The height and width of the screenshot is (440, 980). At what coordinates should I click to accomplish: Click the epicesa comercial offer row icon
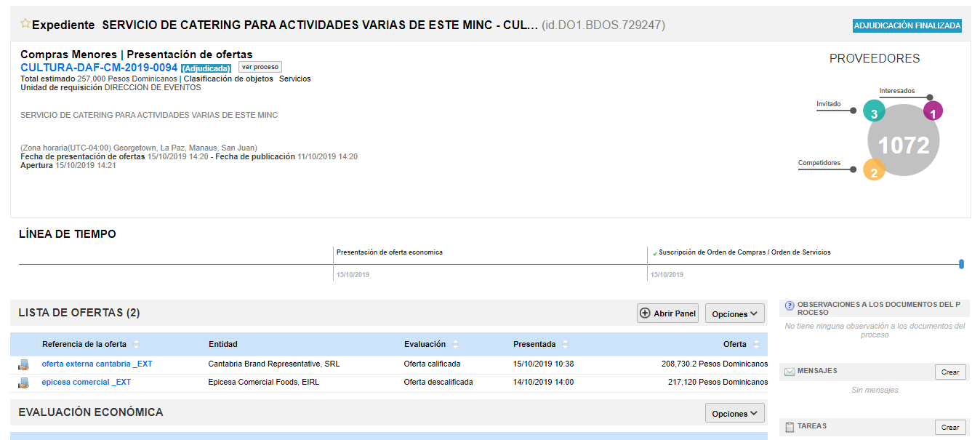pos(23,383)
